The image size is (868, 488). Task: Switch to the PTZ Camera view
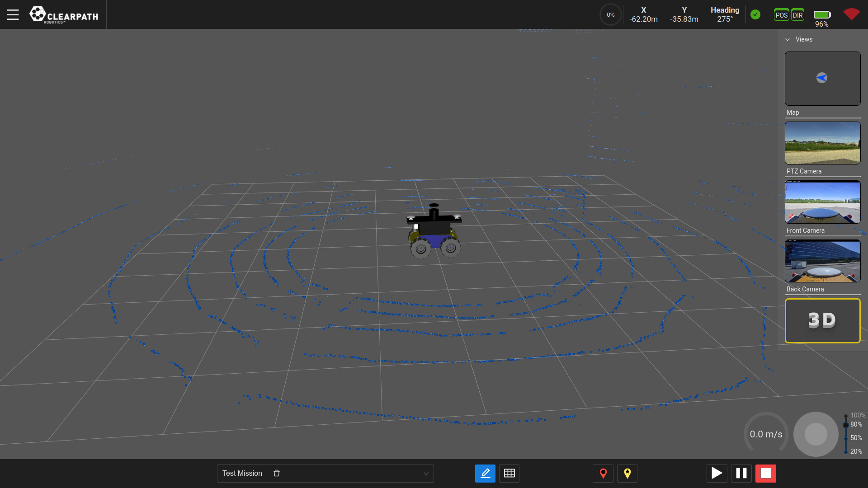(822, 143)
